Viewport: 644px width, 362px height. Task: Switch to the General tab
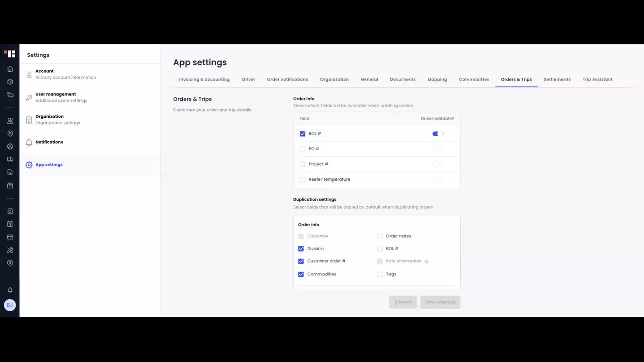pyautogui.click(x=369, y=79)
